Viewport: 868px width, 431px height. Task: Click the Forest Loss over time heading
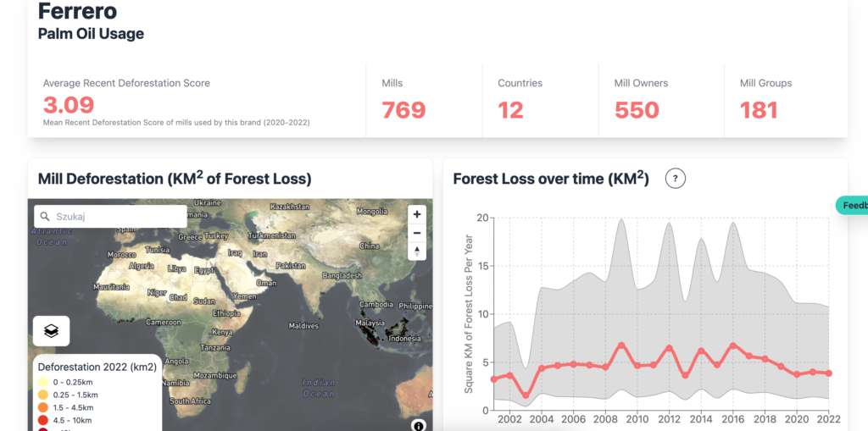click(551, 178)
